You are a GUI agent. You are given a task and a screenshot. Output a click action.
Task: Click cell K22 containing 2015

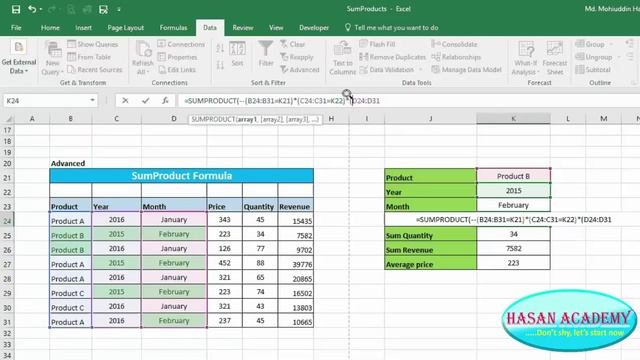(513, 191)
